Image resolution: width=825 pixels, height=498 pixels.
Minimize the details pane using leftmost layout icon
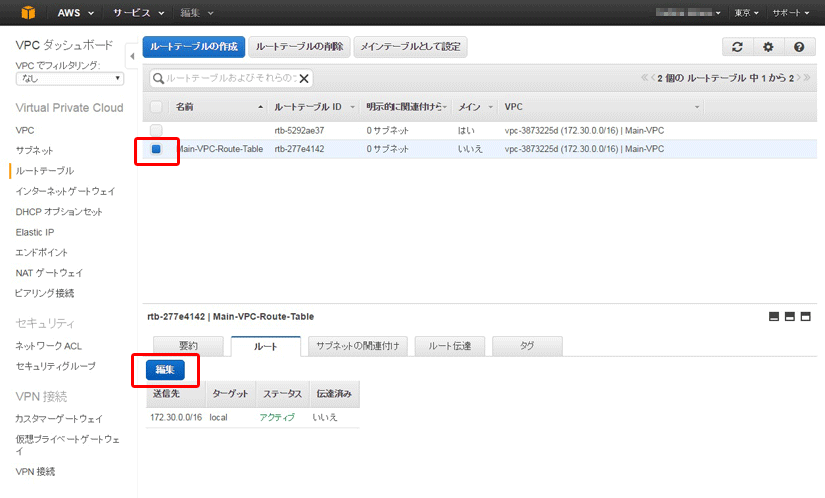(x=774, y=317)
